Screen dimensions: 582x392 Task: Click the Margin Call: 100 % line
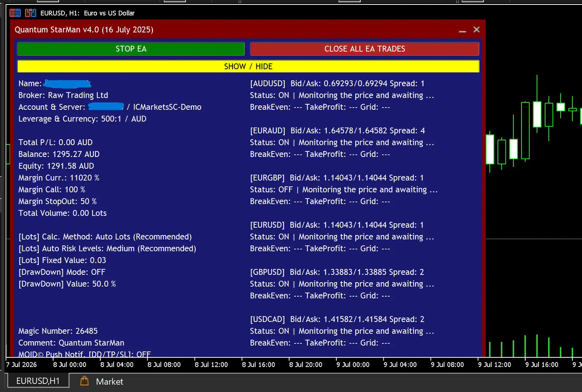[52, 190]
